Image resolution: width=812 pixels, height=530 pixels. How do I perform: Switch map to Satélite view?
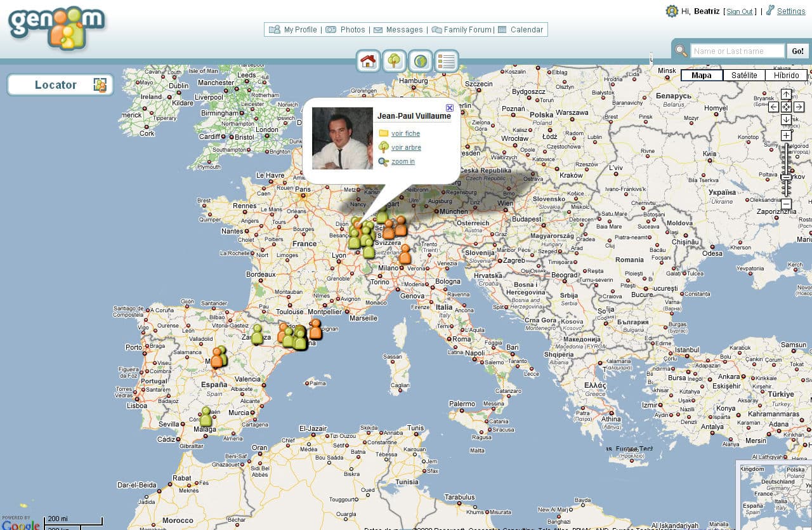(743, 75)
